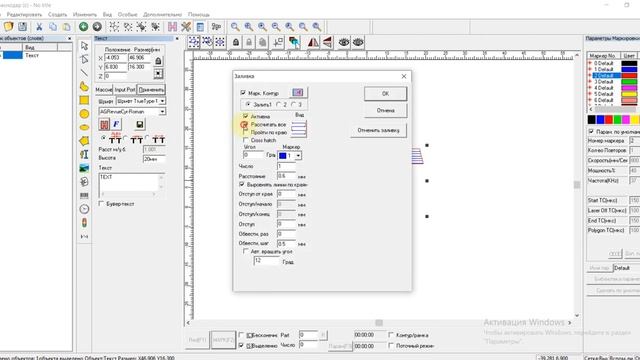Viewport: 640px width, 360px height.
Task: Enable Авт. вращать угол checkbox
Action: 246,251
